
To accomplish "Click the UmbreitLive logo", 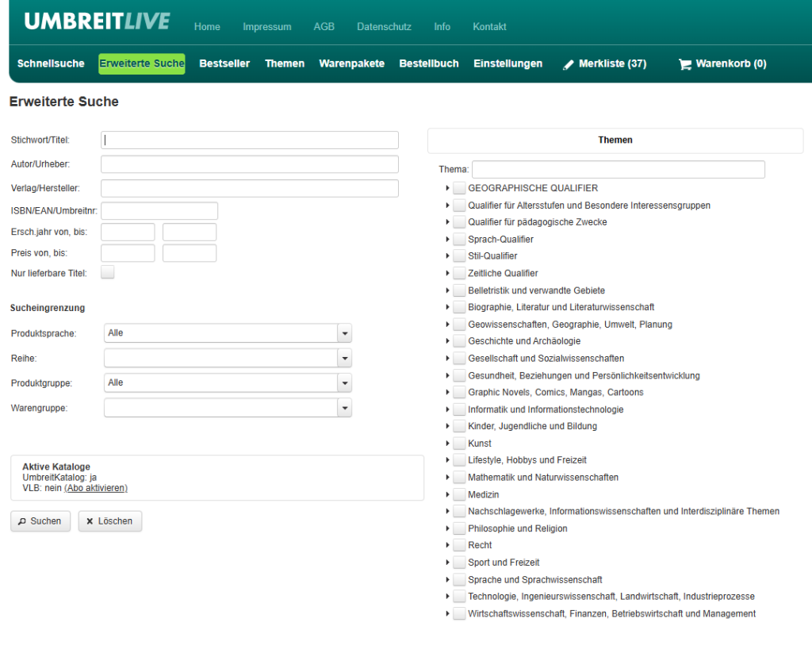I will pyautogui.click(x=97, y=21).
